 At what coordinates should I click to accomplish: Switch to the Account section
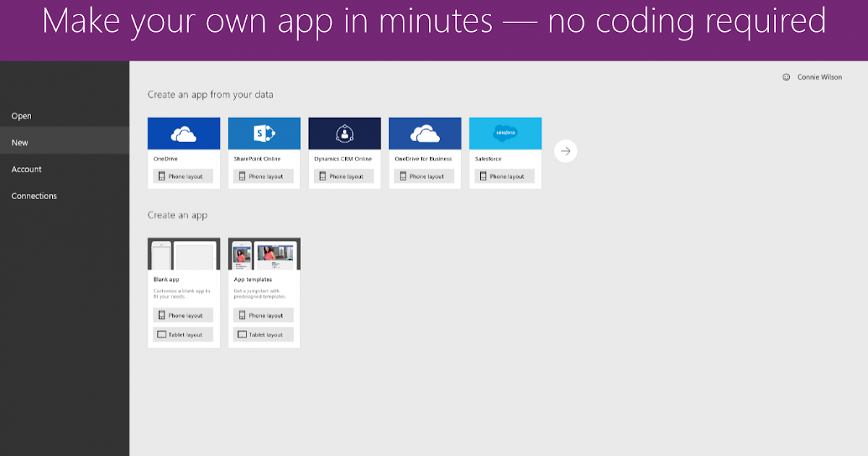point(26,169)
